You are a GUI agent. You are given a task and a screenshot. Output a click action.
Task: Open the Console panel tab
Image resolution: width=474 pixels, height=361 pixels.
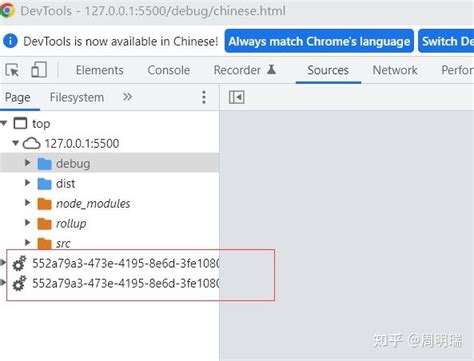point(169,70)
